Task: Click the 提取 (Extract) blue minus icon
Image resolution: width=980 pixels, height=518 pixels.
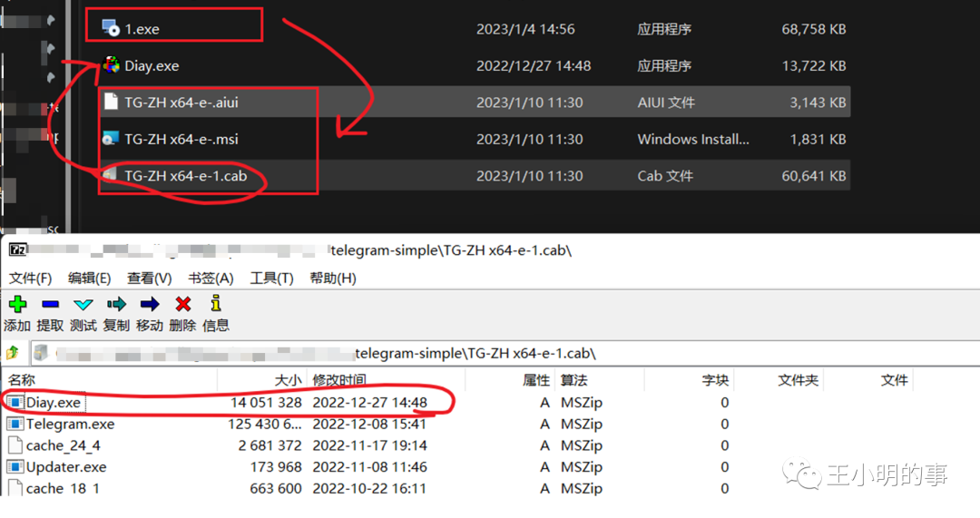Action: pyautogui.click(x=50, y=304)
